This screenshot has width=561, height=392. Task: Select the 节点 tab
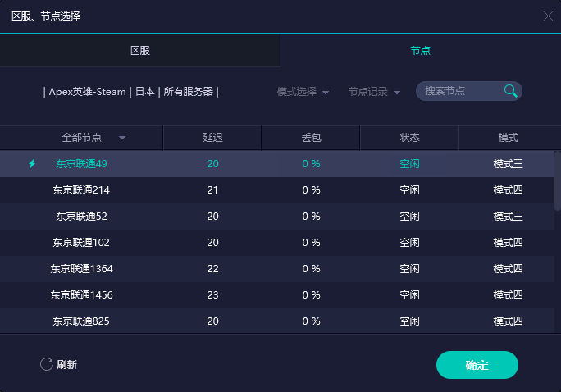421,50
